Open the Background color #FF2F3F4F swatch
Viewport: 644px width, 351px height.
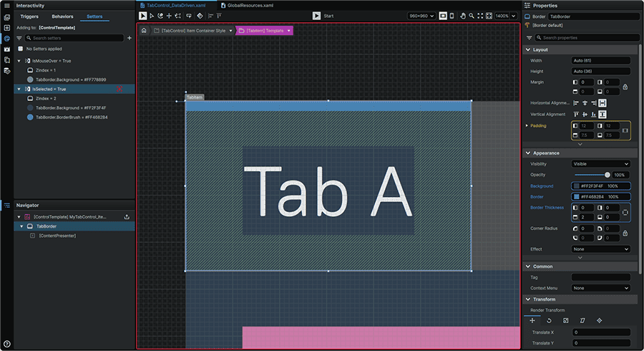(x=577, y=186)
